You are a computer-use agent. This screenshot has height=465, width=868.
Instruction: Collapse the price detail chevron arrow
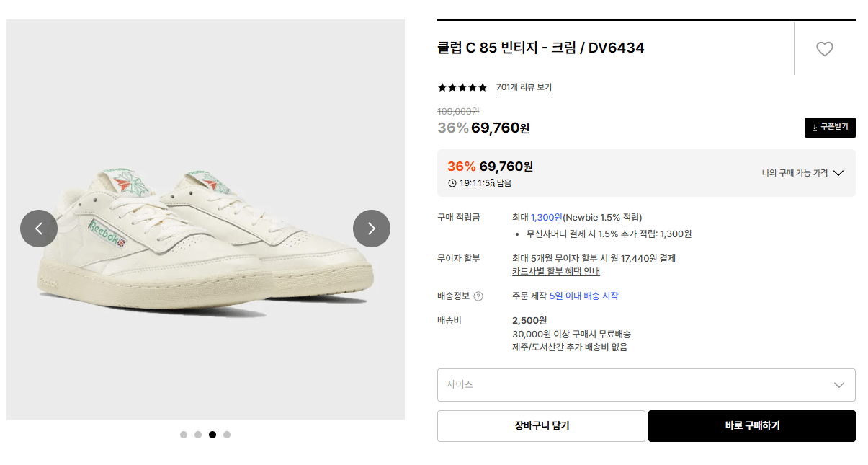pos(838,173)
